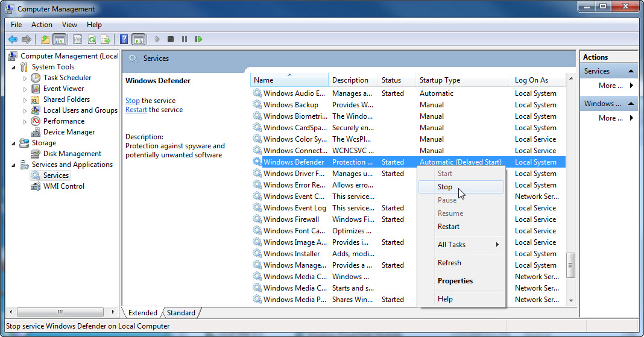The image size is (644, 337).
Task: Click the services list scroll down arrow
Action: tap(570, 301)
